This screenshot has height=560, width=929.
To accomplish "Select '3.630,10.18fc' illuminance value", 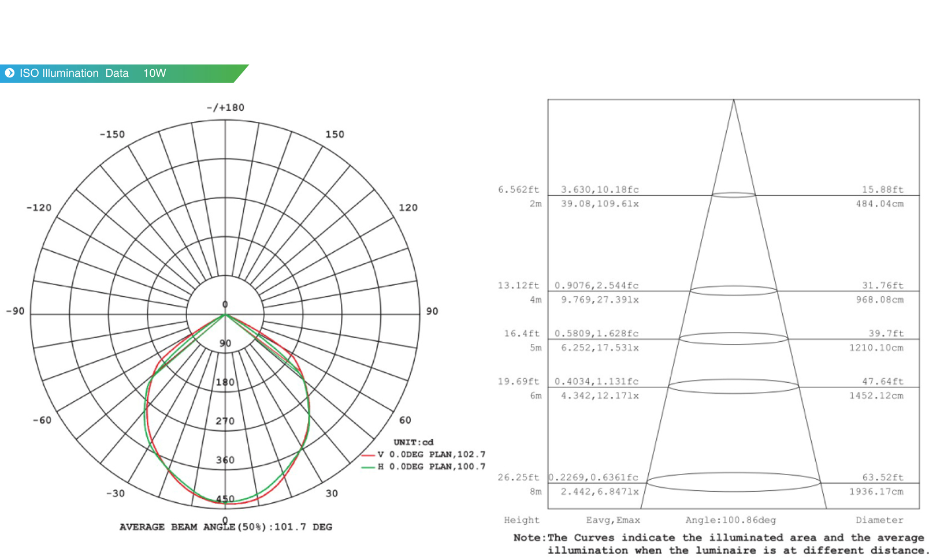I will coord(600,189).
